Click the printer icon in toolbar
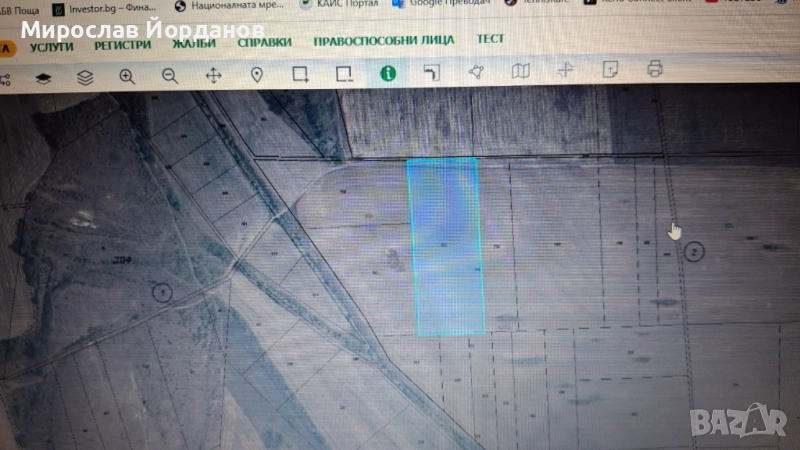This screenshot has height=450, width=800. coord(655,69)
